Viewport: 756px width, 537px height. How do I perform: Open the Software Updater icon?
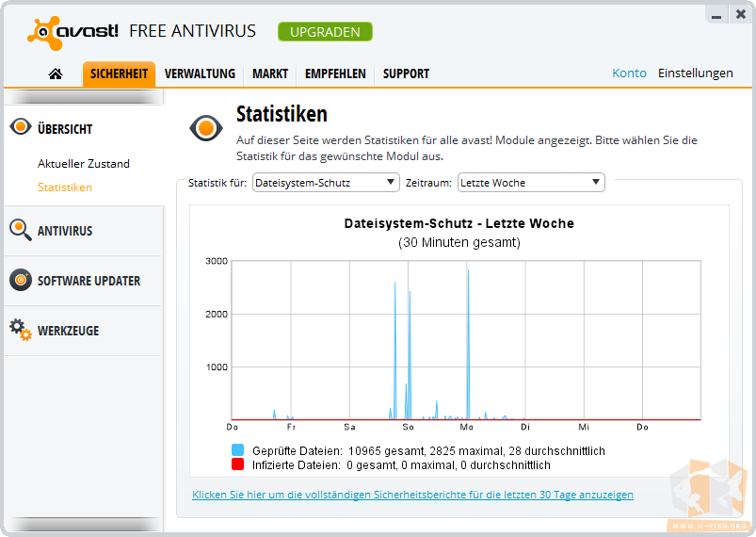pyautogui.click(x=21, y=280)
